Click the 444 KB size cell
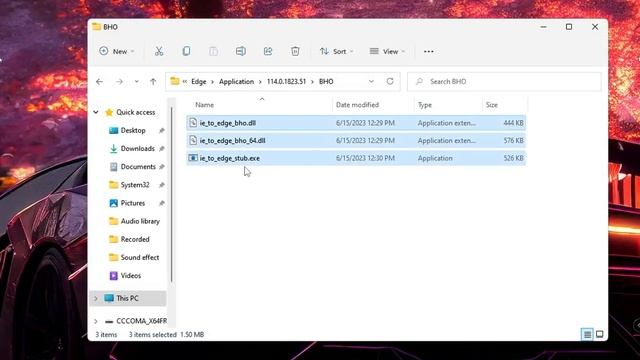The width and height of the screenshot is (640, 360). tap(513, 123)
